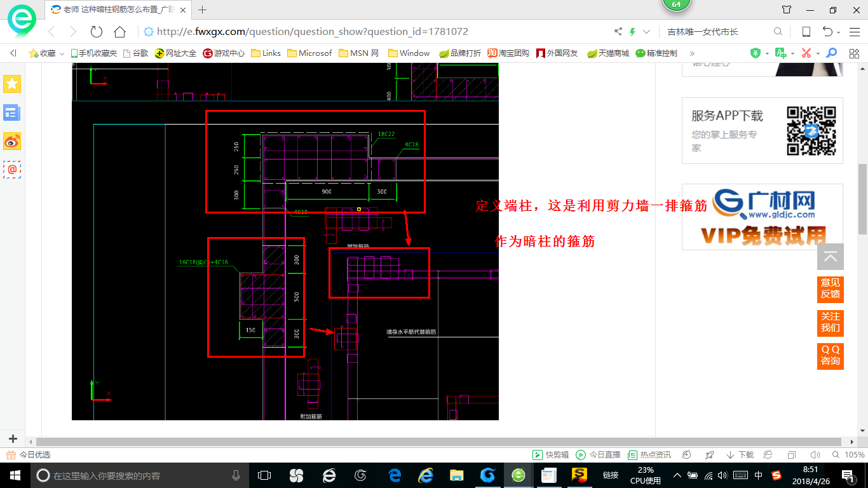
Task: Click the search magnifier icon
Action: [778, 32]
